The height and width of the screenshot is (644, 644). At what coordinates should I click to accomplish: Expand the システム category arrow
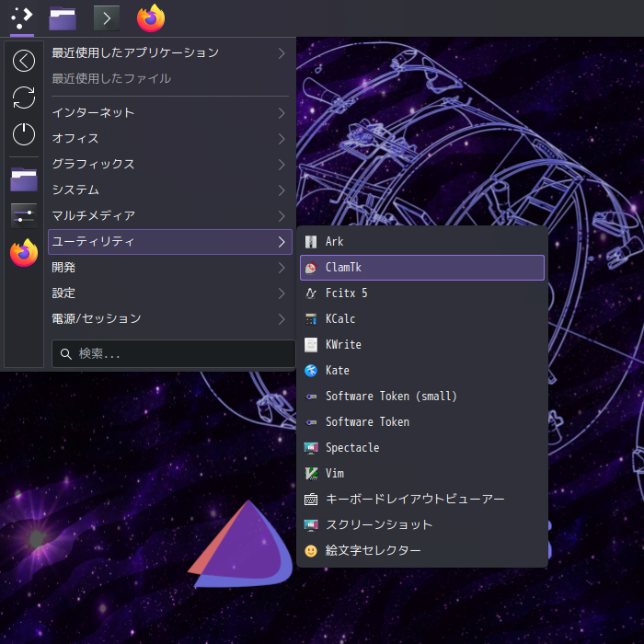[282, 190]
